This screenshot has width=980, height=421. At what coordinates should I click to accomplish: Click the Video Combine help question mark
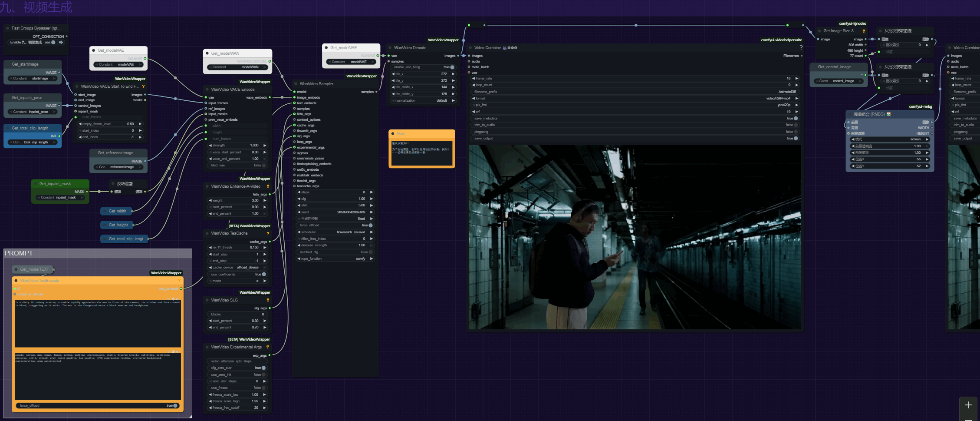point(801,48)
